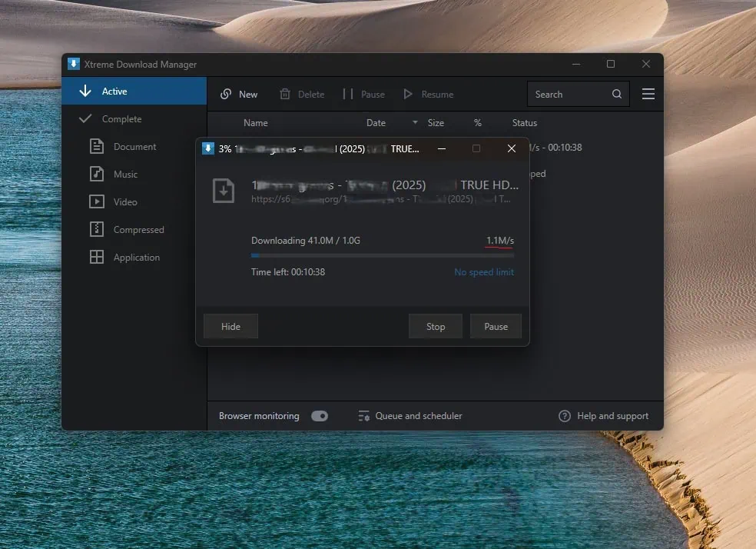756x549 pixels.
Task: Click the XDM logo in progress dialog title
Action: (207, 148)
